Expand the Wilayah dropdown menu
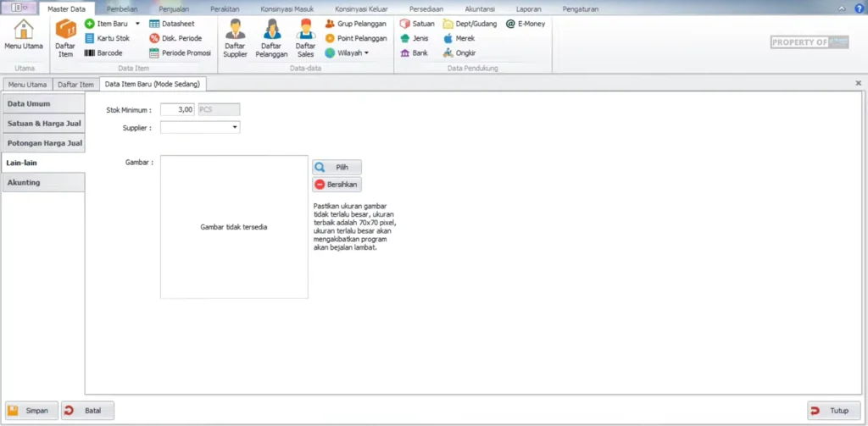 point(366,53)
